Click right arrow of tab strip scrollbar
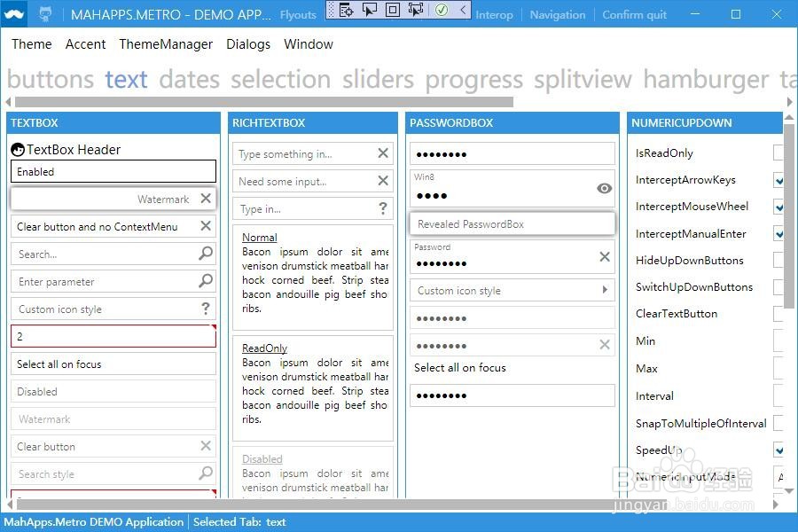The image size is (798, 532). [x=790, y=102]
